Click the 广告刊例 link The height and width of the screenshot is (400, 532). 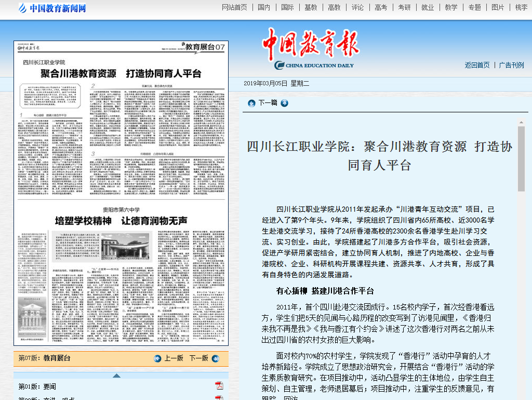point(512,65)
